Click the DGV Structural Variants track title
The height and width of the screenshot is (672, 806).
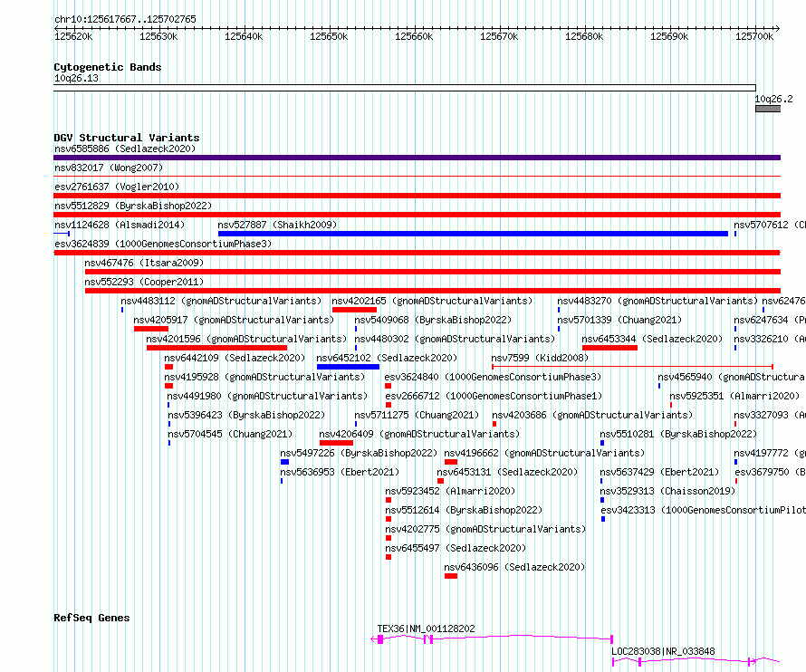(x=127, y=138)
